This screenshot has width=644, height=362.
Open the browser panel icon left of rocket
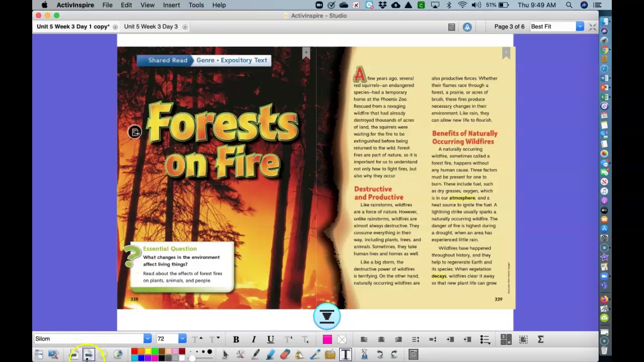pos(452,27)
